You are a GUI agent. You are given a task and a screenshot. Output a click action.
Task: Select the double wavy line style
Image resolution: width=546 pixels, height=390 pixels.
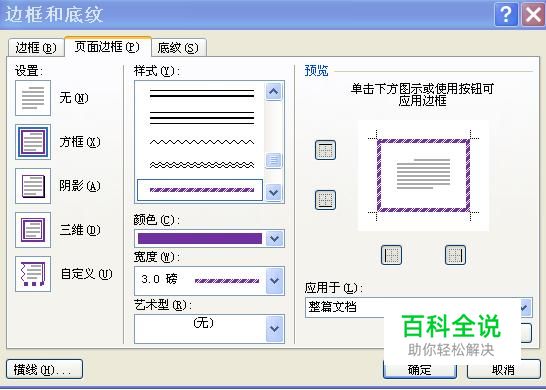pyautogui.click(x=202, y=165)
